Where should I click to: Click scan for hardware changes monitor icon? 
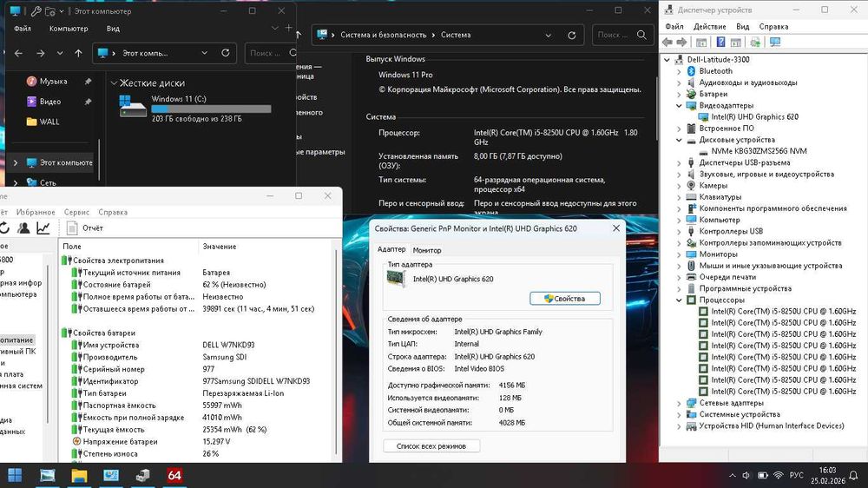coord(775,42)
